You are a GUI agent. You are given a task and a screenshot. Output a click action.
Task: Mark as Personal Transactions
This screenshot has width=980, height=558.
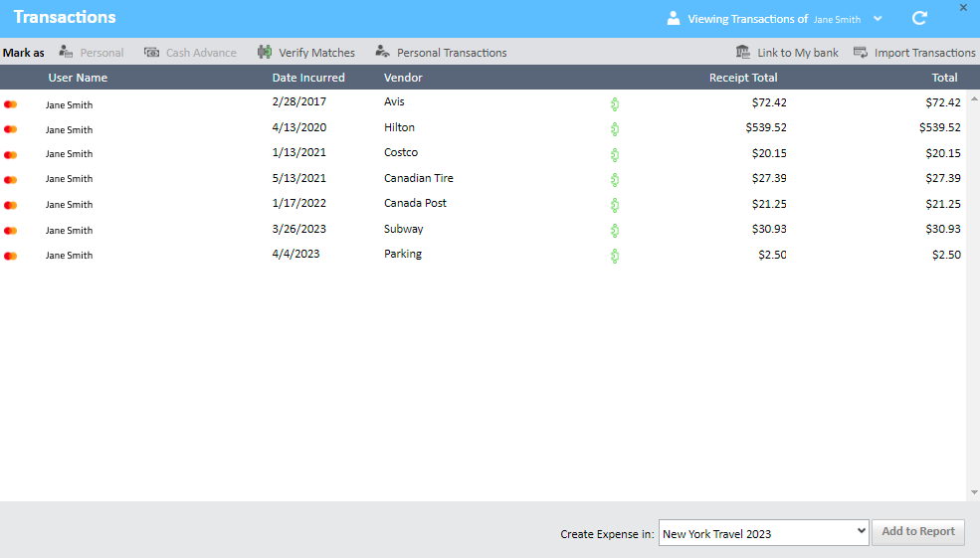pyautogui.click(x=441, y=53)
